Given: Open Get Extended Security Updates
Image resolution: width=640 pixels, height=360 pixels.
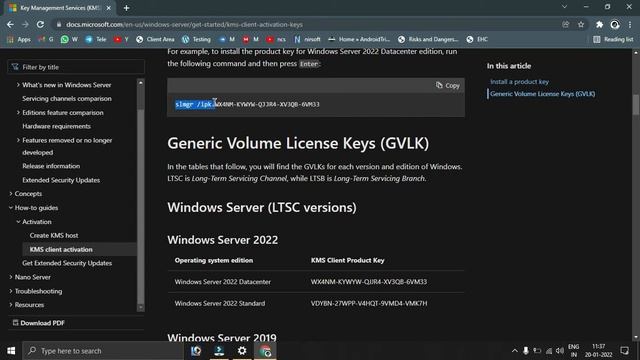Looking at the screenshot, I should click(67, 263).
